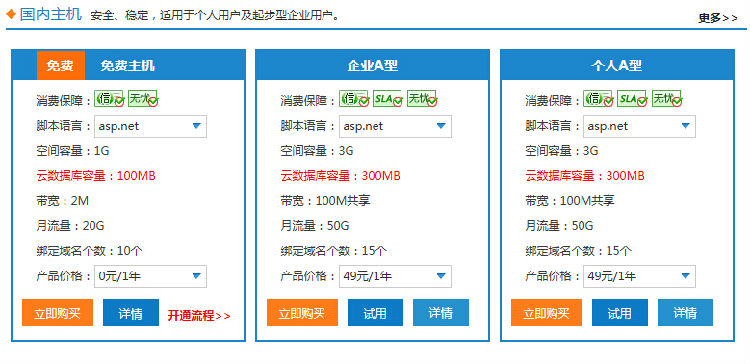The width and height of the screenshot is (750, 364).
Task: Open 脚本语言 dropdown in 免费主机 card
Action: 150,126
